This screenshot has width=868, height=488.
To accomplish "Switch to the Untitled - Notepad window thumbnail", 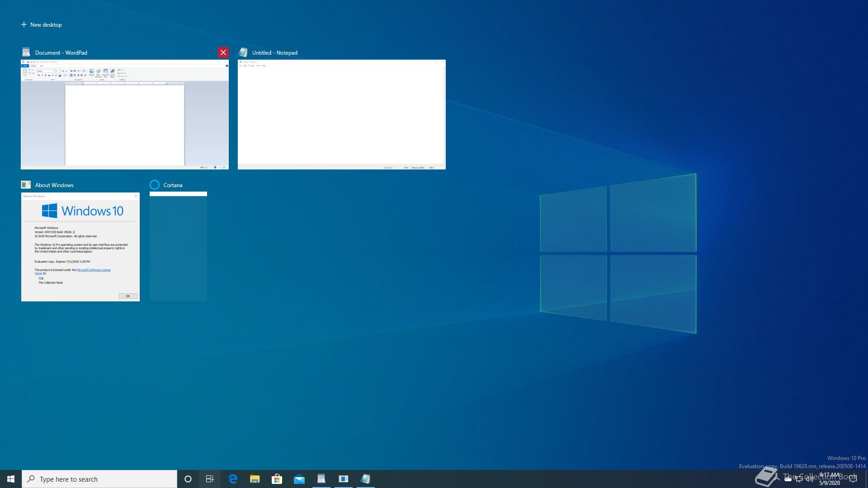I will click(342, 114).
